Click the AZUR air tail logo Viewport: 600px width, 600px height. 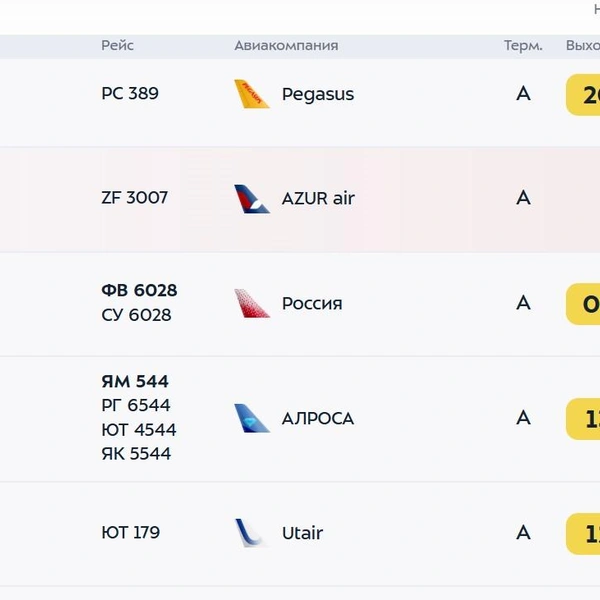click(x=252, y=199)
